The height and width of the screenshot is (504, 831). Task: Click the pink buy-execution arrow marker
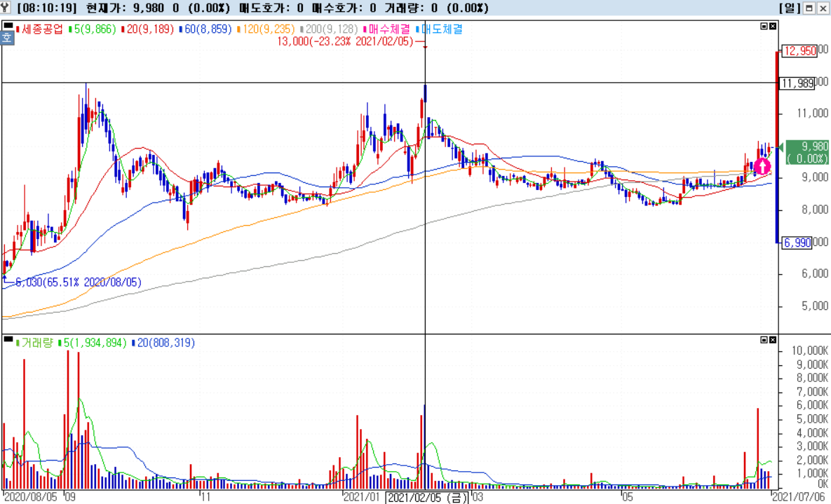[x=762, y=166]
